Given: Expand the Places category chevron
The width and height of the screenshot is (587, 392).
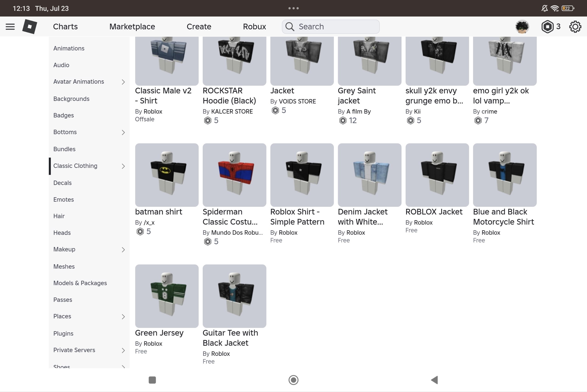Looking at the screenshot, I should click(x=123, y=317).
